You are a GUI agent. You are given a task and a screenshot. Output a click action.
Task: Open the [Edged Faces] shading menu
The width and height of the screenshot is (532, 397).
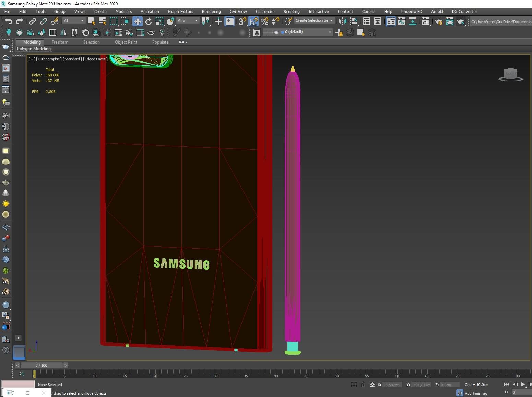(x=95, y=59)
